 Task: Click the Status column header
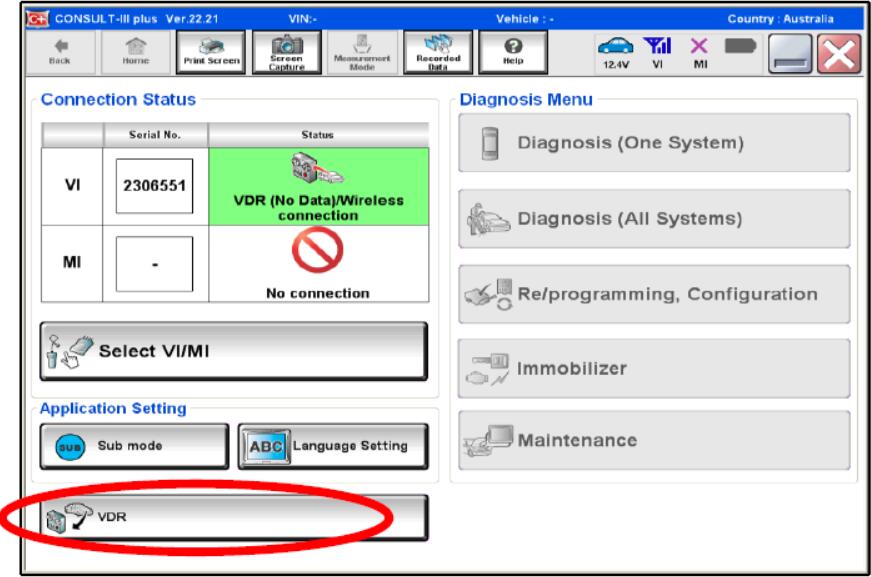tap(318, 135)
